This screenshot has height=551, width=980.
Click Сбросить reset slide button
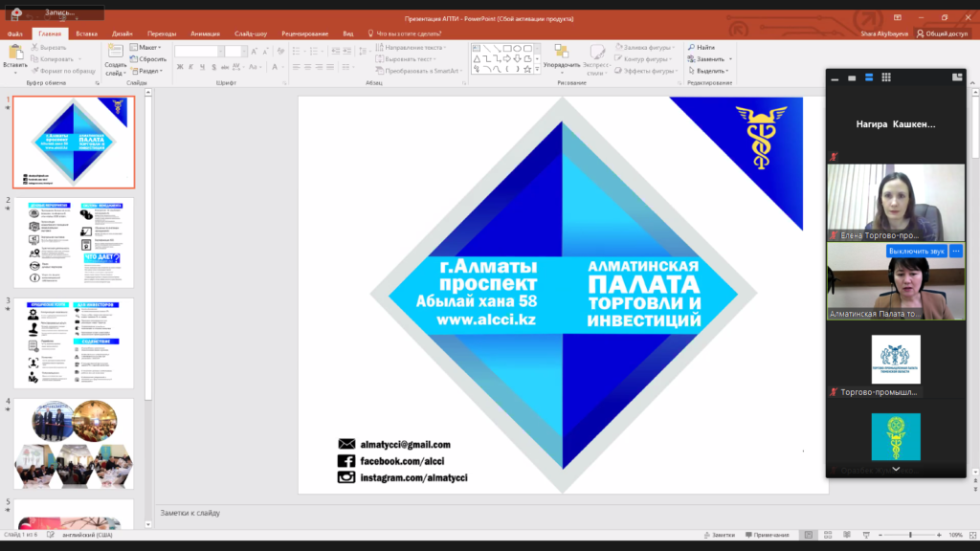(x=148, y=59)
